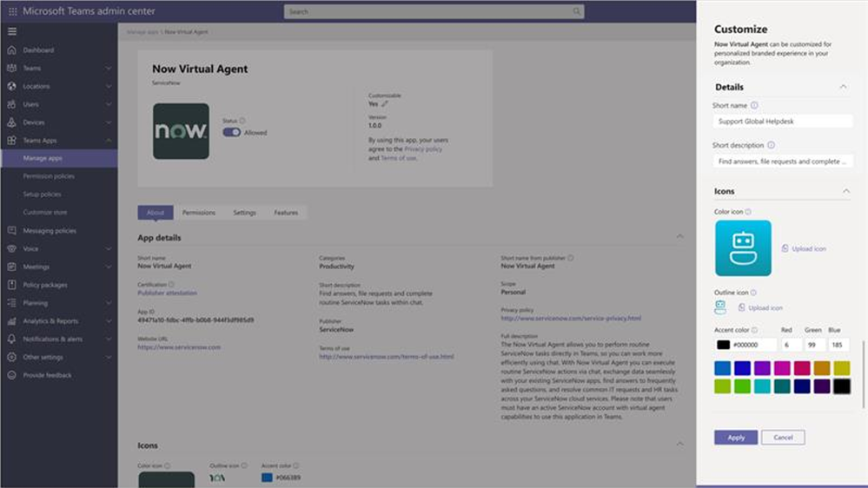Expand the Teams menu chevron
This screenshot has height=488, width=868.
tap(109, 68)
